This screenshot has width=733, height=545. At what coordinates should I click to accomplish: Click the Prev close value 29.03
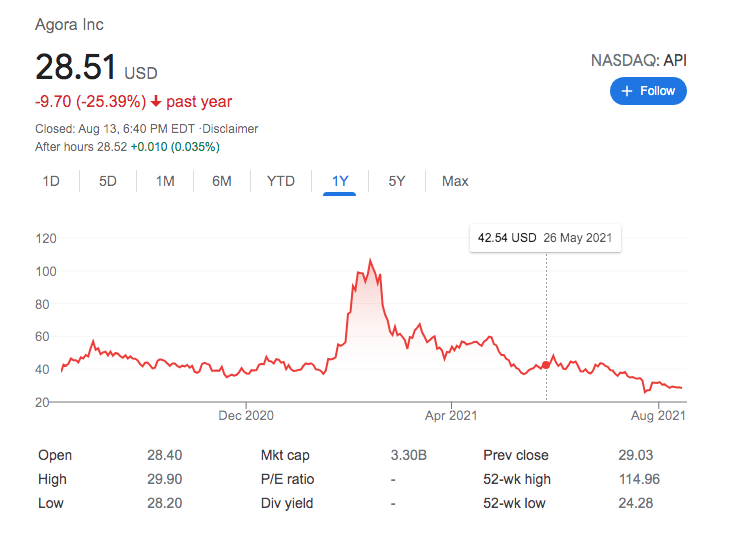click(x=636, y=455)
